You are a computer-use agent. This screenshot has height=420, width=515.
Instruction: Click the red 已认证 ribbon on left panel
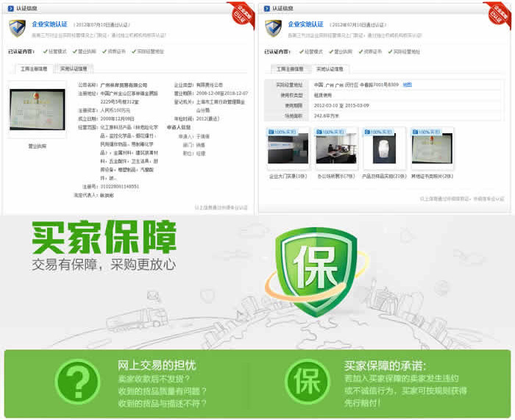(x=242, y=15)
